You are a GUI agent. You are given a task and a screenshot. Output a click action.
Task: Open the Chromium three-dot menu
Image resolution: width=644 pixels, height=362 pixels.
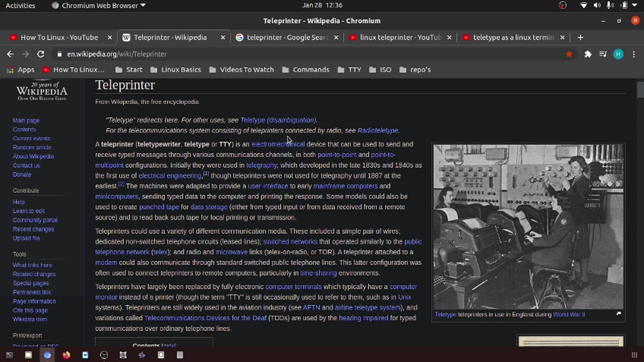[x=633, y=54]
